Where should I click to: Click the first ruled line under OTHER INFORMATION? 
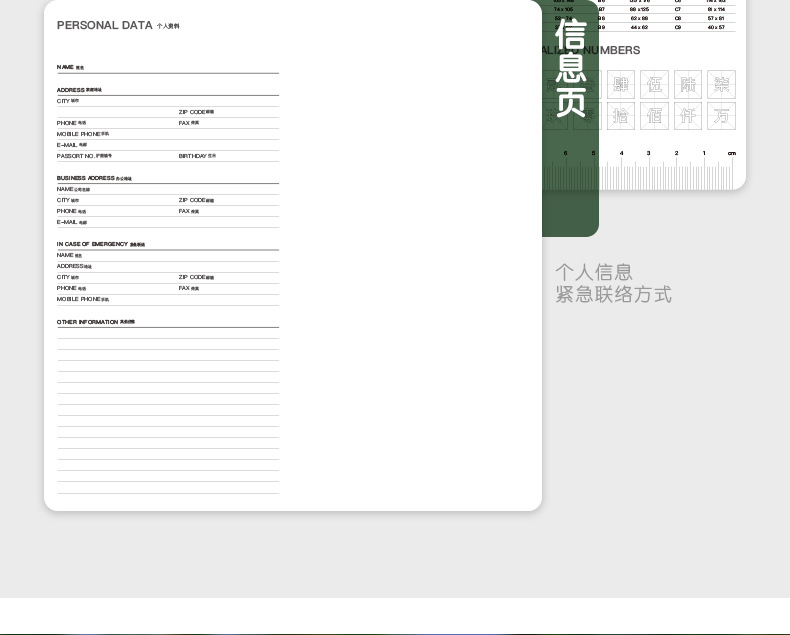[168, 338]
